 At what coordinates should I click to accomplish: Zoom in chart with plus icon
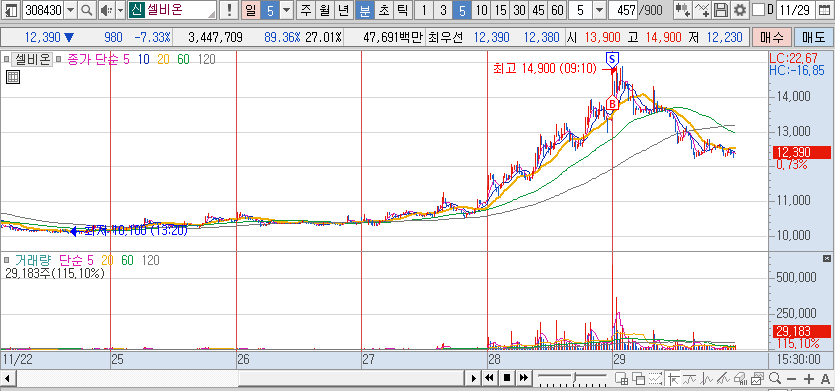click(x=809, y=379)
